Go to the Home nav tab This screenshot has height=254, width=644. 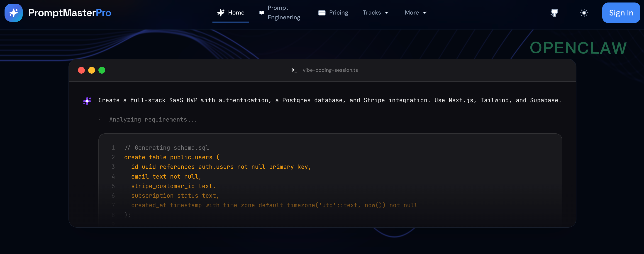[x=236, y=13]
